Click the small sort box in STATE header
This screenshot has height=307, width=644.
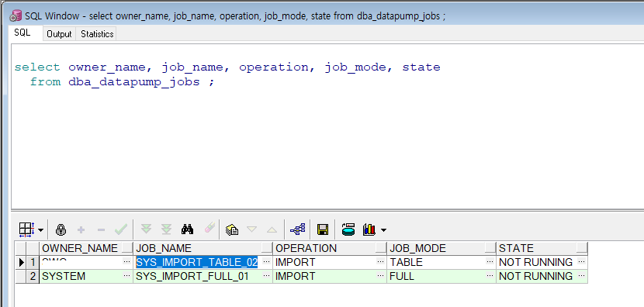(582, 248)
